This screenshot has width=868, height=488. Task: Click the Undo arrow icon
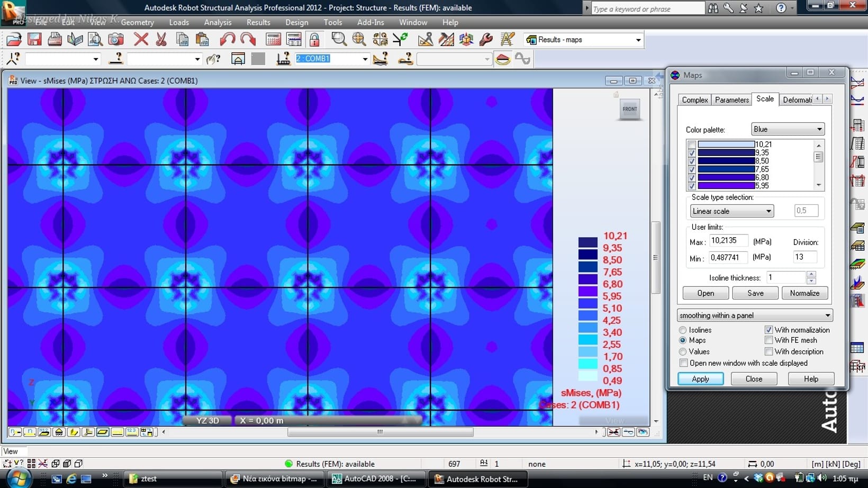click(x=227, y=40)
